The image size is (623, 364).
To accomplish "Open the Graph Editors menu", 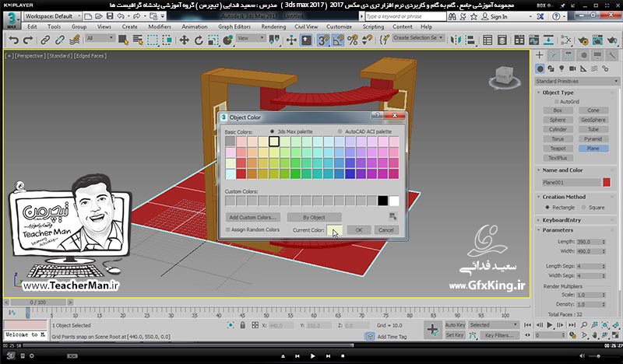I will (x=234, y=26).
